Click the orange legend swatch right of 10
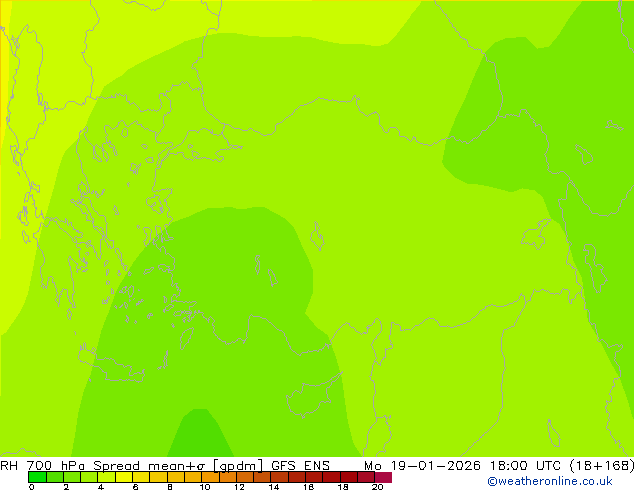 click(211, 477)
